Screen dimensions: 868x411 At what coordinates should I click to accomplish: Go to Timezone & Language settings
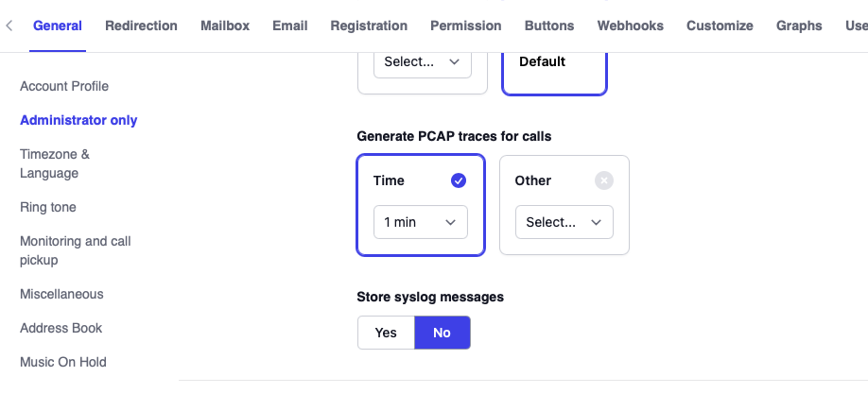click(55, 163)
